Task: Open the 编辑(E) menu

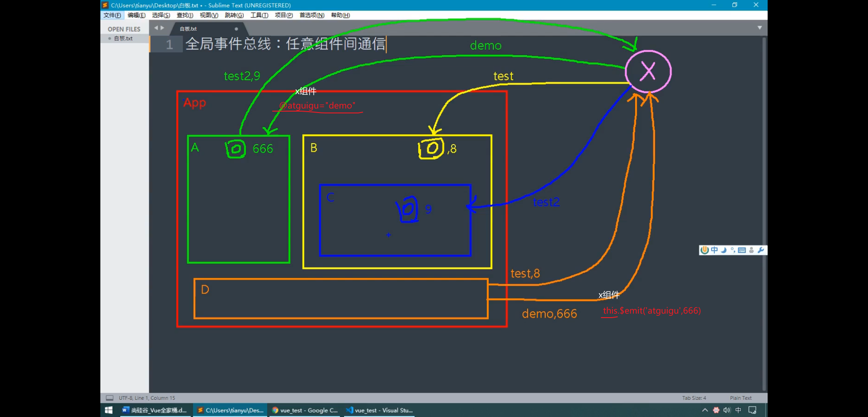Action: pos(137,15)
